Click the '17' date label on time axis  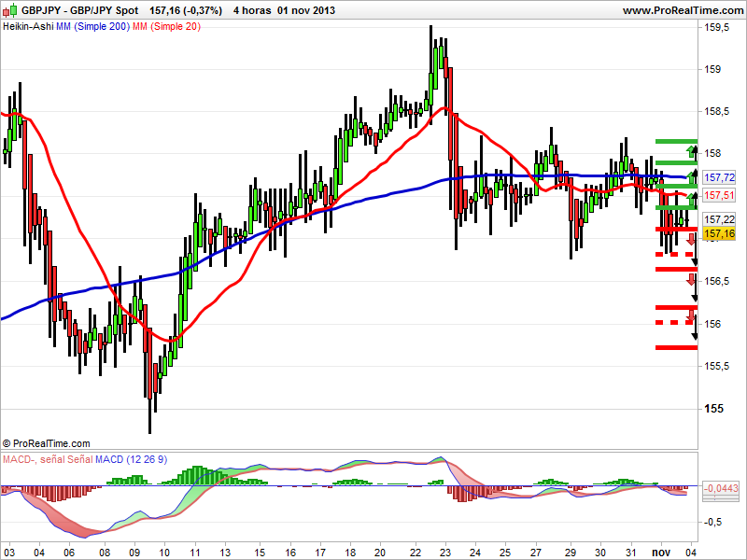pos(320,553)
